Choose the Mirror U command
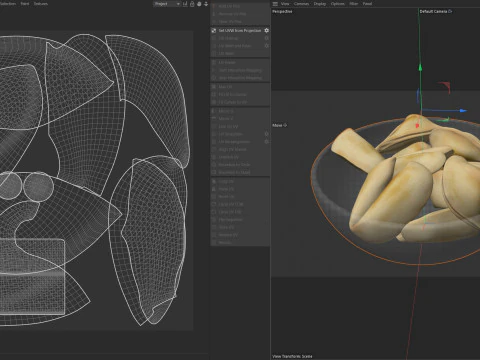The width and height of the screenshot is (480, 360). point(240,111)
